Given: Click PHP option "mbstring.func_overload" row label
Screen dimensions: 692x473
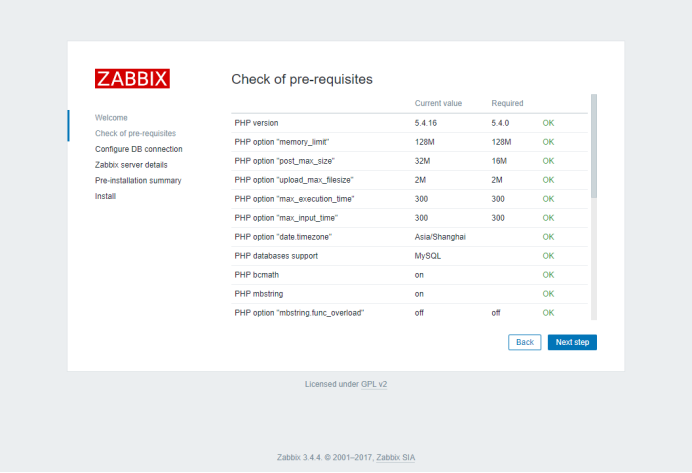Looking at the screenshot, I should [x=299, y=313].
